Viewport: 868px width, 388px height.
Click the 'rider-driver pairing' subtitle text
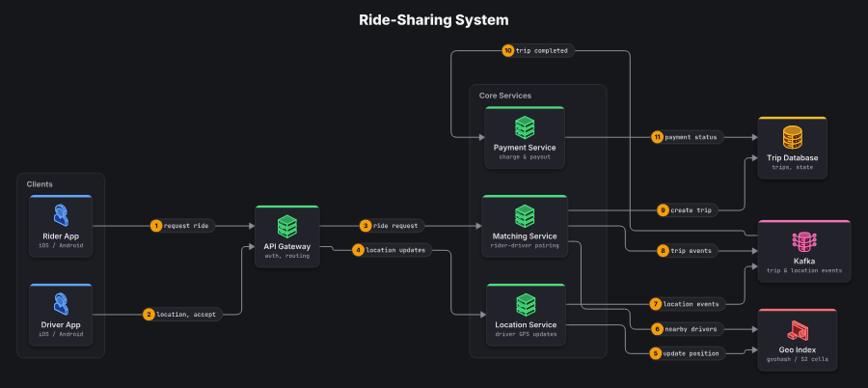(x=525, y=245)
